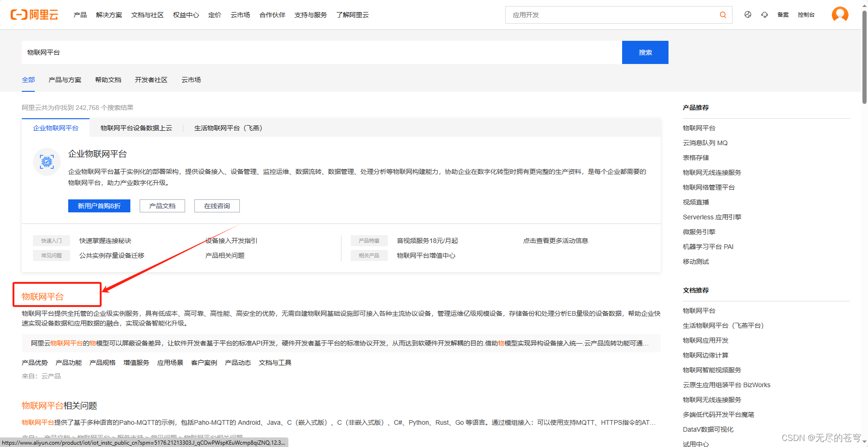Open the 文档与社区 menu
This screenshot has height=447, width=868.
(148, 15)
